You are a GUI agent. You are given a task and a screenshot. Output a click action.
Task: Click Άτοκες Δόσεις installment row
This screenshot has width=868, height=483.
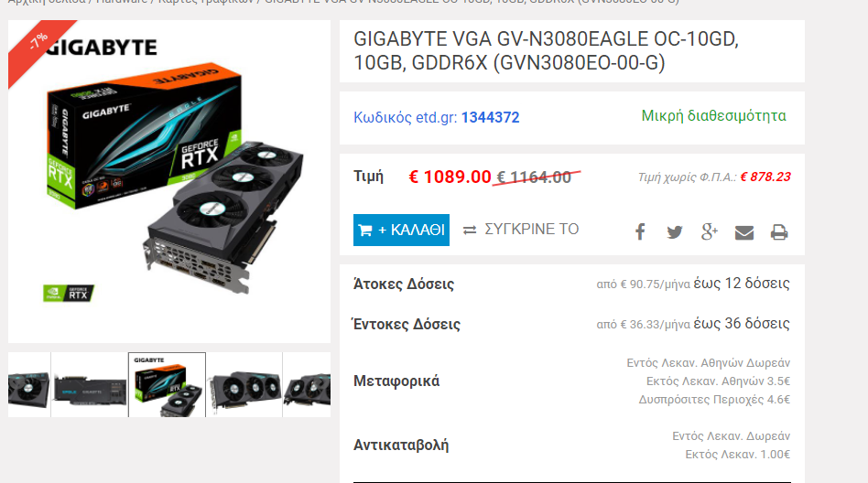point(572,284)
